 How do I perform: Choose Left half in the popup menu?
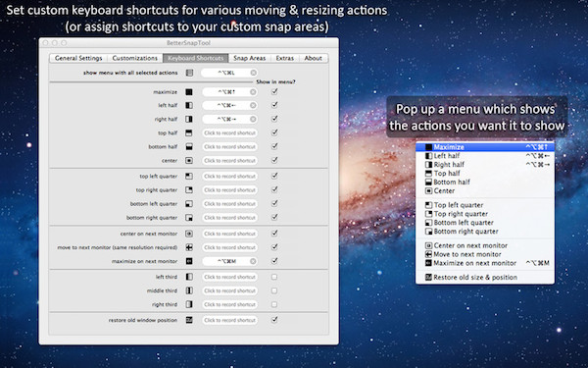tap(485, 156)
